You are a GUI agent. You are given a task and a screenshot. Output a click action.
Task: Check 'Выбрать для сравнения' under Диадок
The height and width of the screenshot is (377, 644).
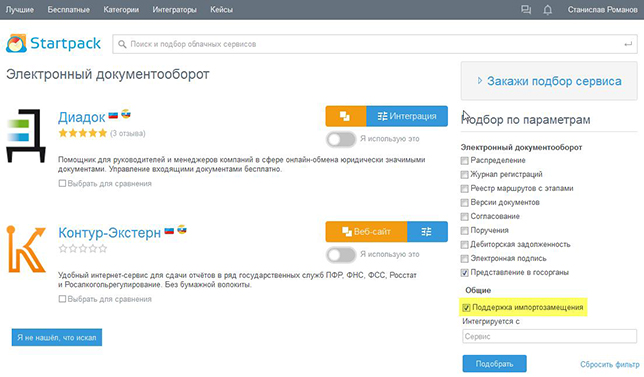coord(62,184)
